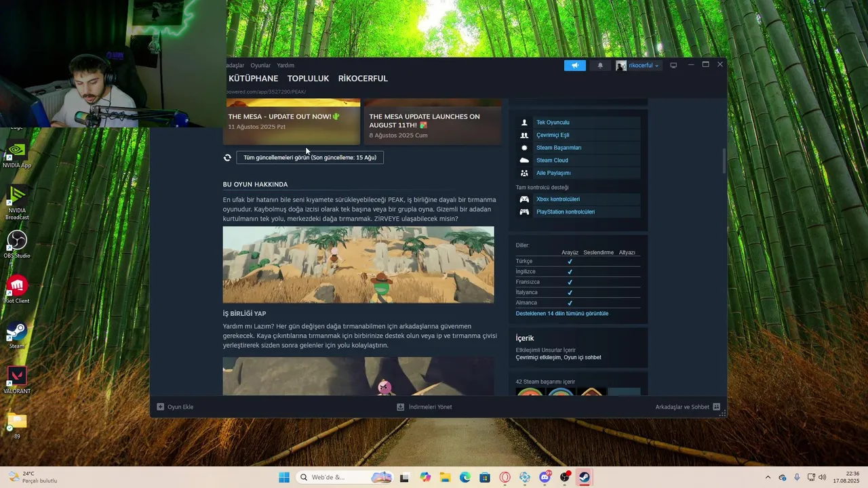Screen dimensions: 868x488
Task: Click "42 Steam başarımı içerir" text
Action: point(545,382)
